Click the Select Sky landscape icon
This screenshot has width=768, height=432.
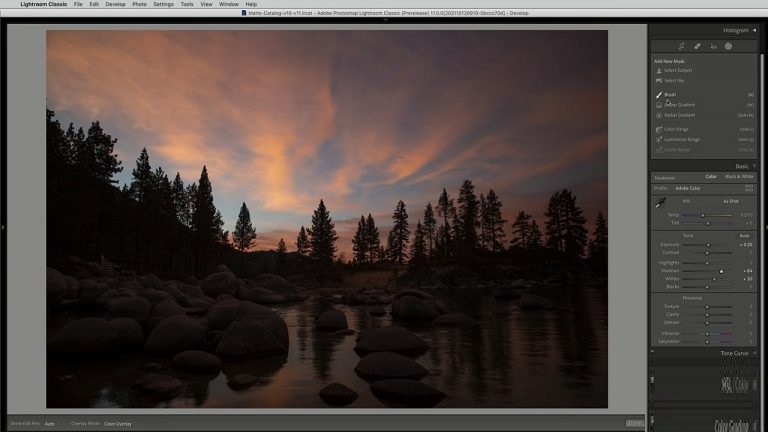tap(659, 81)
